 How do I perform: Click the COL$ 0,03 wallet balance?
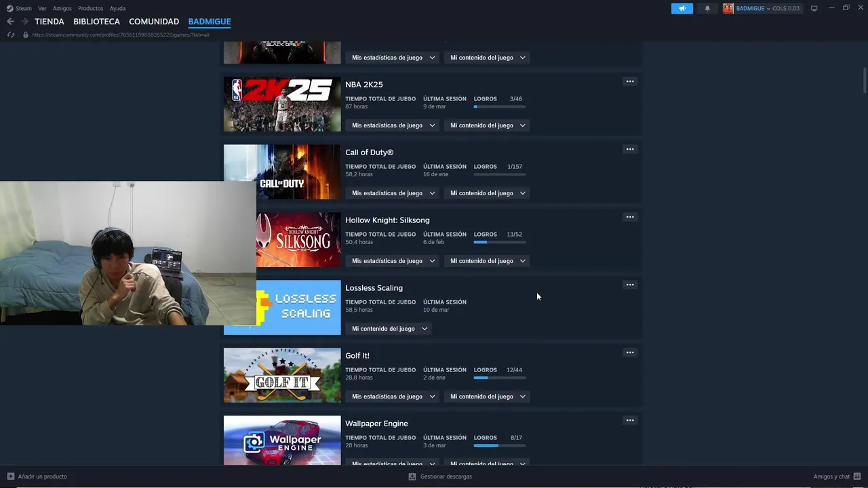click(786, 8)
